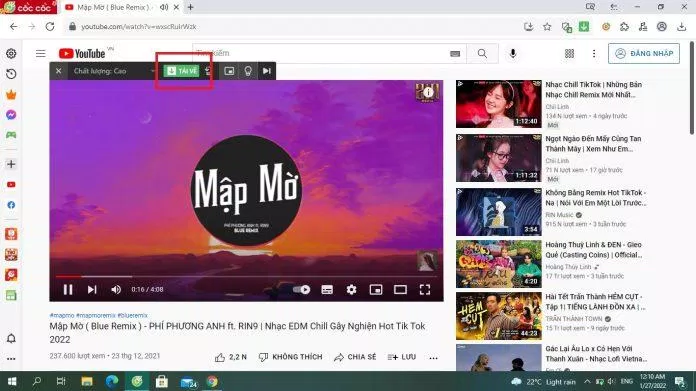Open sidebar notifications bell
Screen dimensions: 696x391
click(x=11, y=339)
